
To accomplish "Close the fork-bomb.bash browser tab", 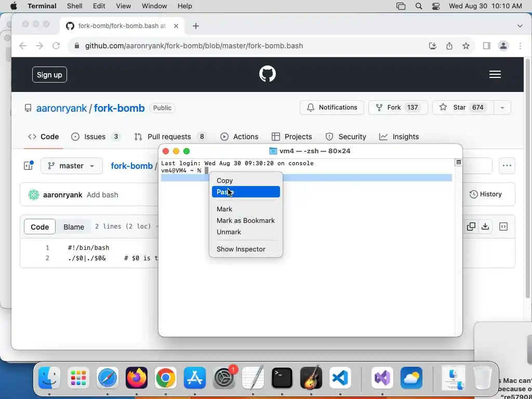I will pos(176,26).
